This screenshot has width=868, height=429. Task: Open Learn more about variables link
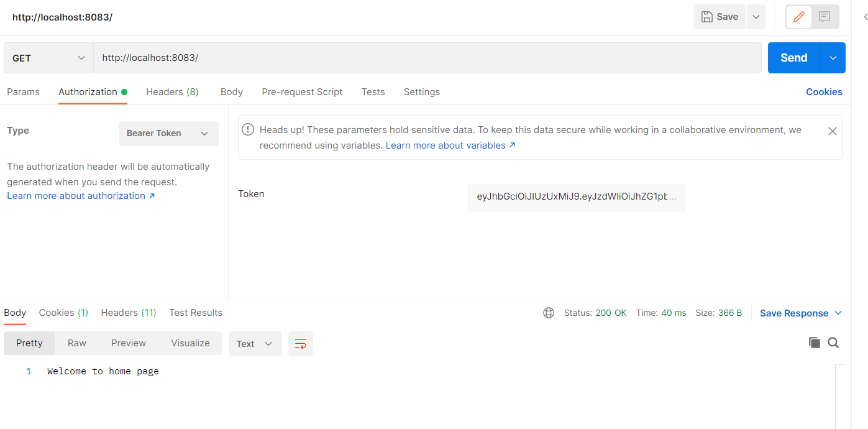[450, 145]
